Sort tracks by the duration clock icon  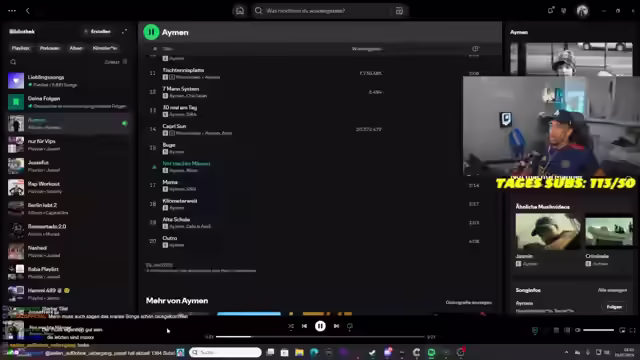475,49
